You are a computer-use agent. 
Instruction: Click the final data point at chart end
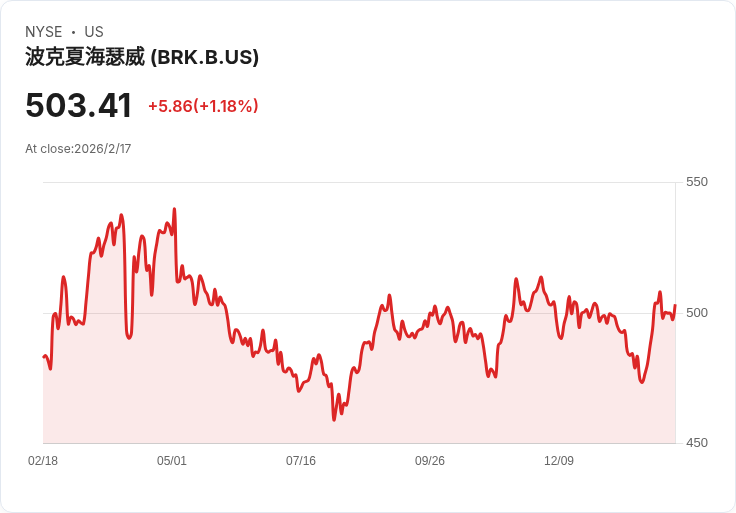[x=675, y=305]
